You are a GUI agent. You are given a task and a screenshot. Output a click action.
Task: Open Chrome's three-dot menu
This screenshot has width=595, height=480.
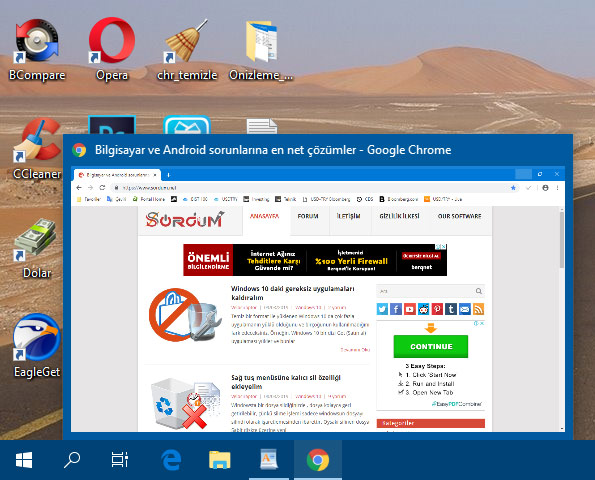(x=557, y=187)
